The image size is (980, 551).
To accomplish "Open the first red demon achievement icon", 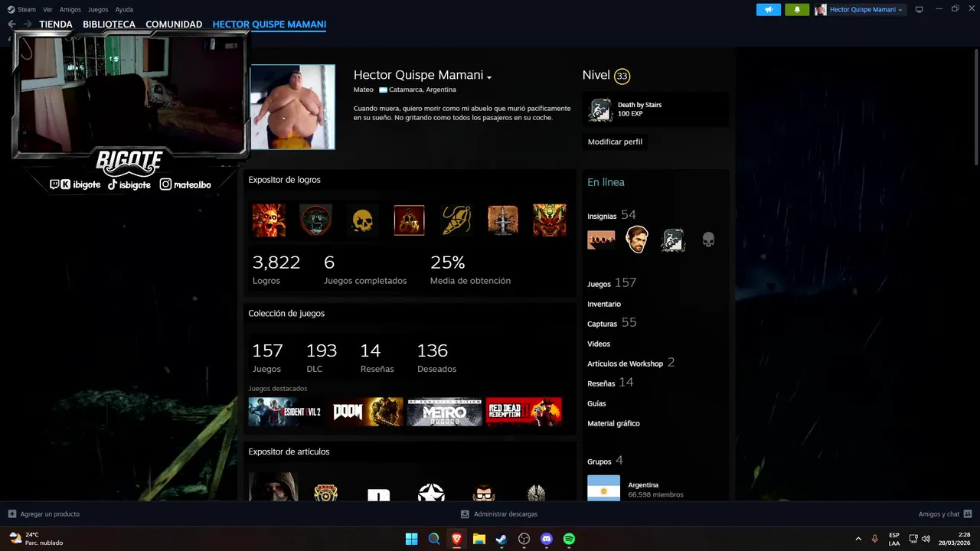I will [269, 220].
